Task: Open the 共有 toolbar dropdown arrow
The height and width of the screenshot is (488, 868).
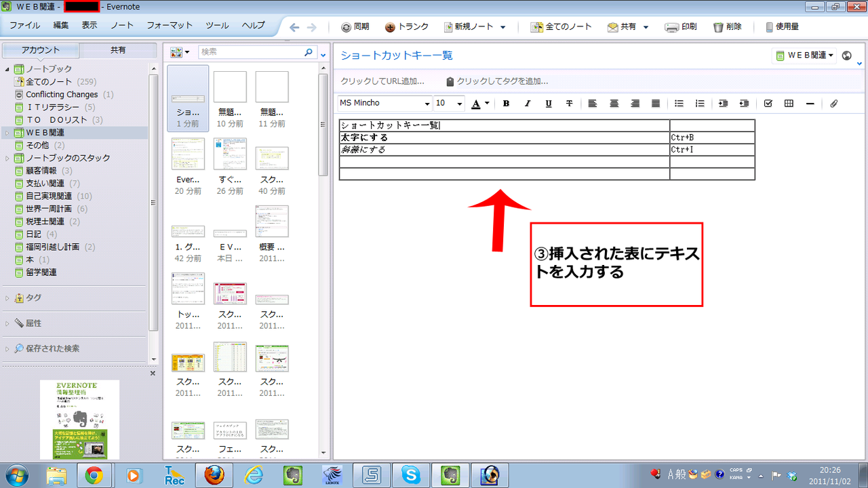Action: (x=646, y=27)
